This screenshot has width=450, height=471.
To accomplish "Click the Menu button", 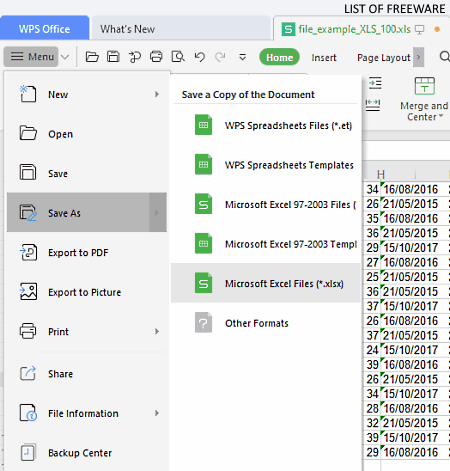I will click(x=31, y=57).
